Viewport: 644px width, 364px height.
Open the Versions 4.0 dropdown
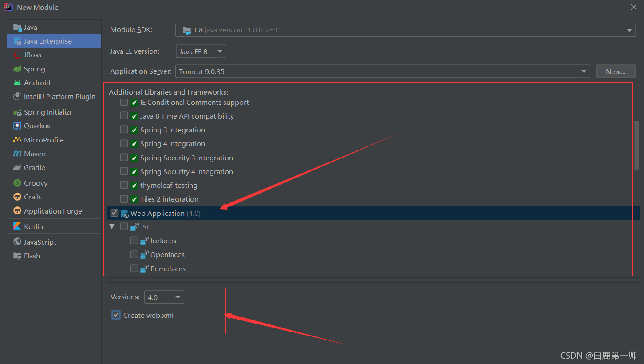[164, 297]
